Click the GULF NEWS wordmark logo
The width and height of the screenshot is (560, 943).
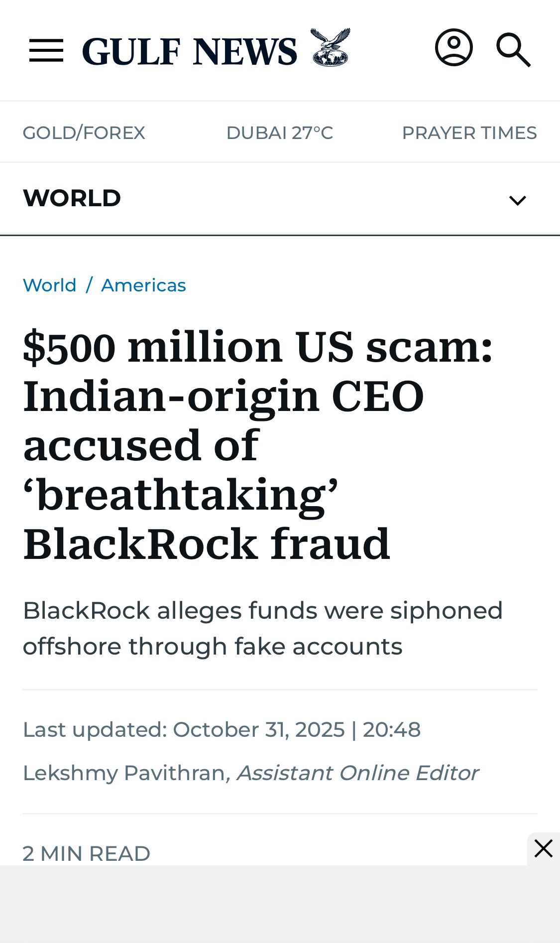[190, 51]
